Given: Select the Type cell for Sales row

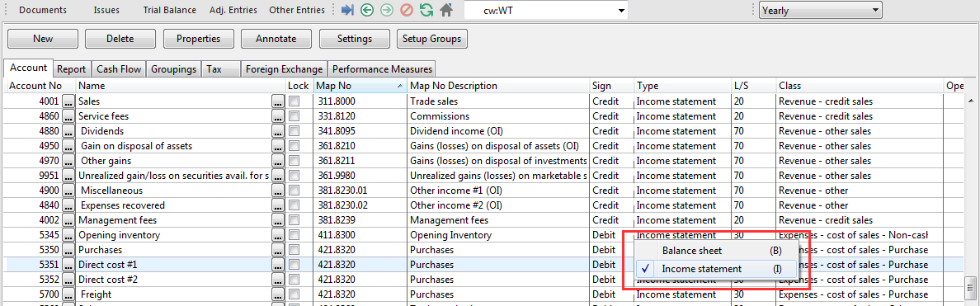Looking at the screenshot, I should (682, 101).
